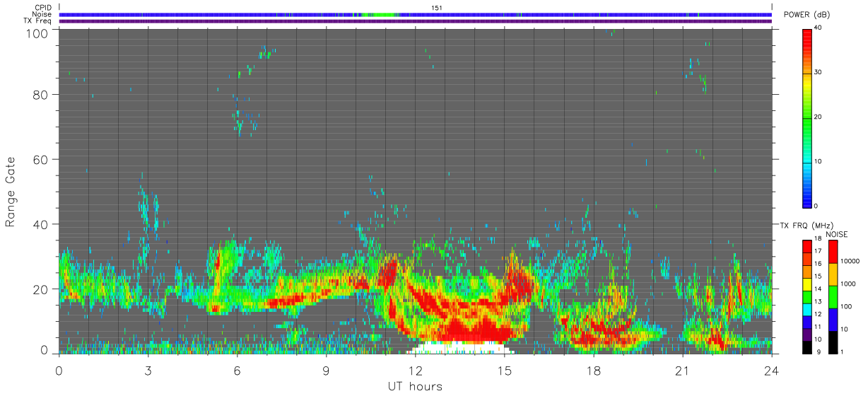
Task: Click the Range Gate tick label '20'
Action: click(40, 289)
